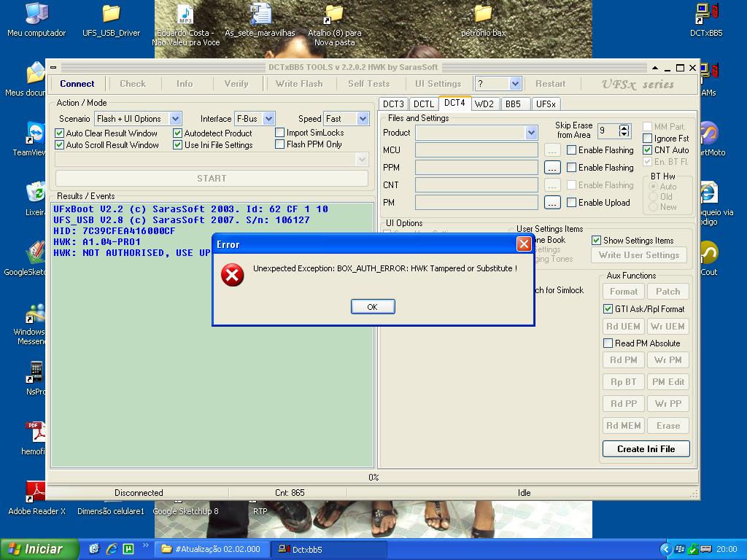Enable the Flash PPM Only checkbox
The image size is (747, 560).
[279, 144]
